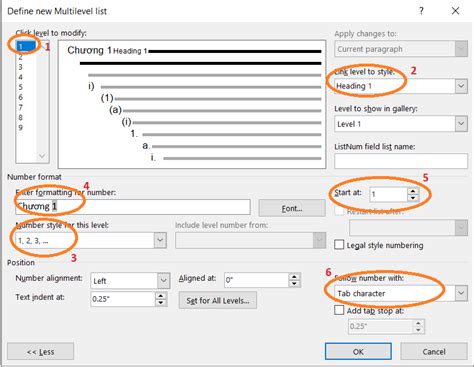Screen dimensions: 474x367
Task: Enable Legal style numbering checkbox
Action: 339,245
